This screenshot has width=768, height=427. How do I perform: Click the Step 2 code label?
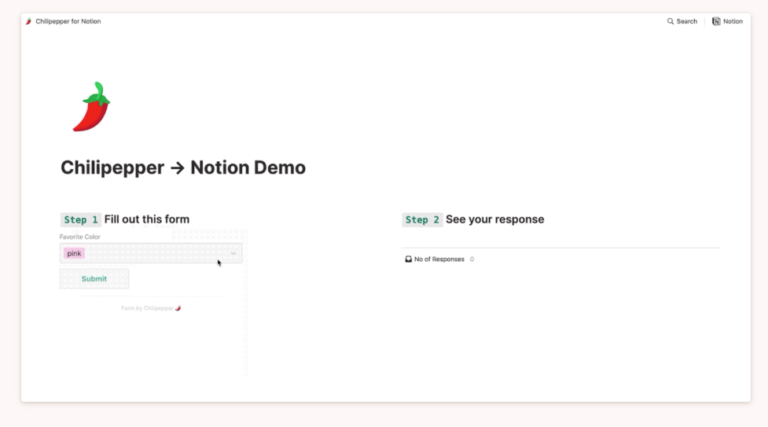point(422,220)
